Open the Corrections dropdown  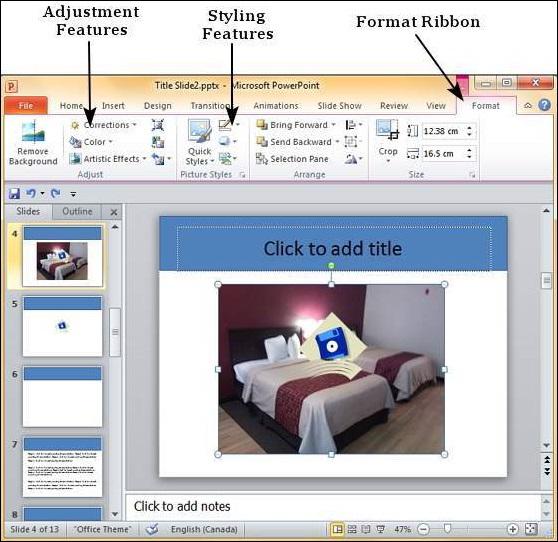tap(104, 125)
